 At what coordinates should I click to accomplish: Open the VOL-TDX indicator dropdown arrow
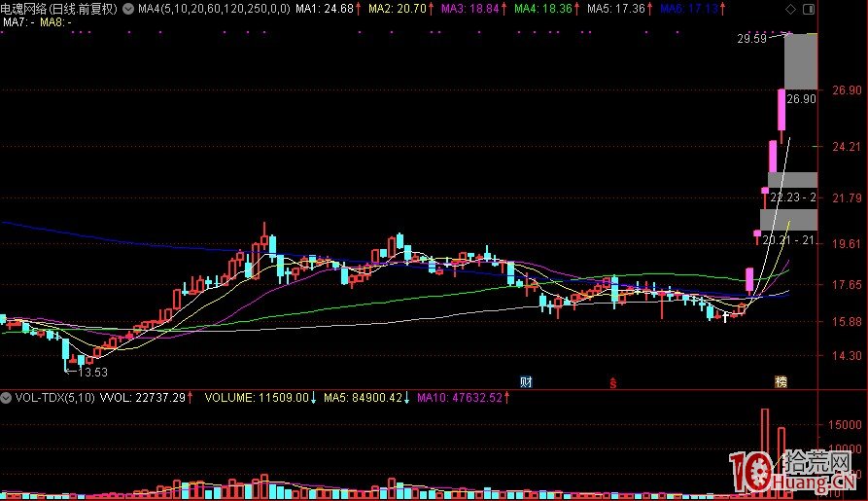tap(6, 398)
